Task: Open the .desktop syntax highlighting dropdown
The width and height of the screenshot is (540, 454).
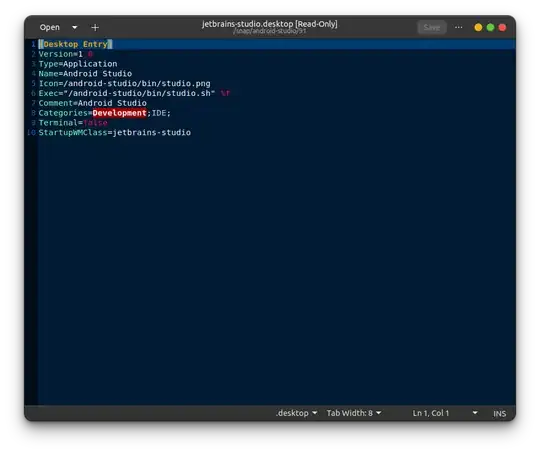Action: coord(296,413)
